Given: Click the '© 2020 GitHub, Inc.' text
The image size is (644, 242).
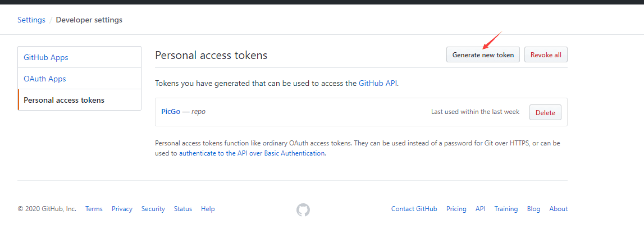Looking at the screenshot, I should [47, 209].
